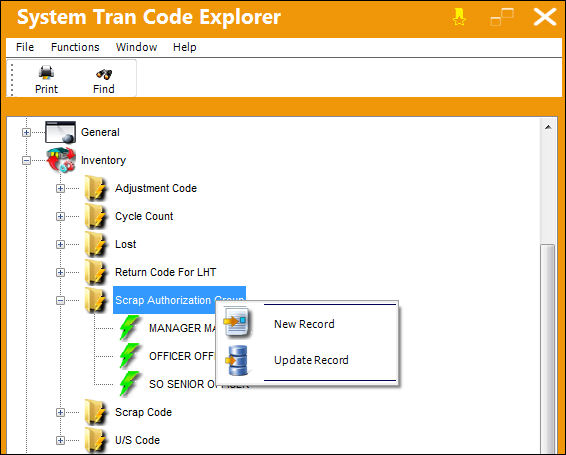This screenshot has height=455, width=566.
Task: Select the SO SENIOR record label
Action: pyautogui.click(x=182, y=384)
